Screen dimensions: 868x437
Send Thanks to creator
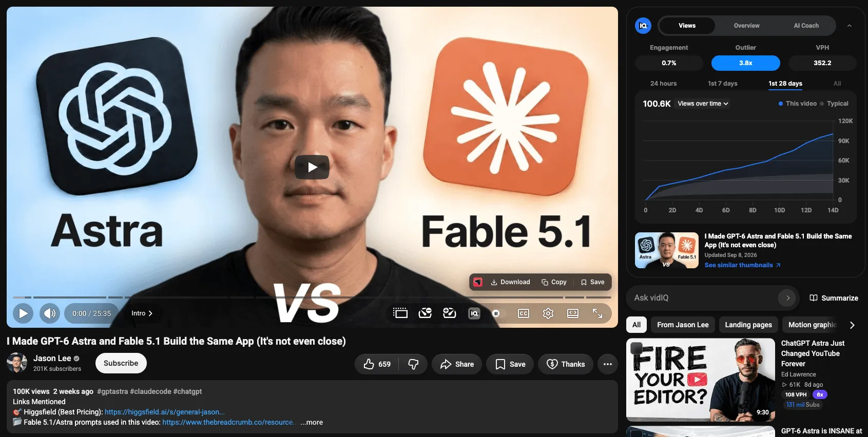566,364
